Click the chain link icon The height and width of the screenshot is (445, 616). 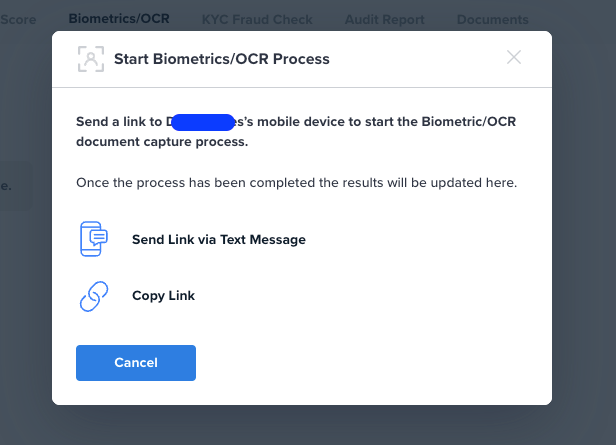click(x=93, y=296)
